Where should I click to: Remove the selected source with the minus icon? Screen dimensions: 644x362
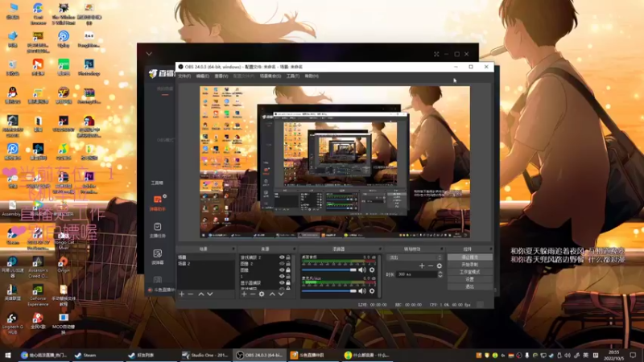(x=253, y=294)
